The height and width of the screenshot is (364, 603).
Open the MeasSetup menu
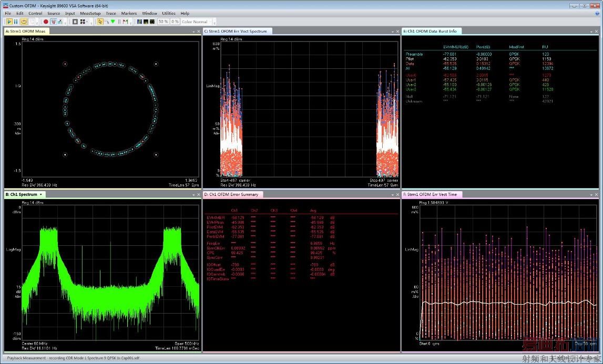90,13
